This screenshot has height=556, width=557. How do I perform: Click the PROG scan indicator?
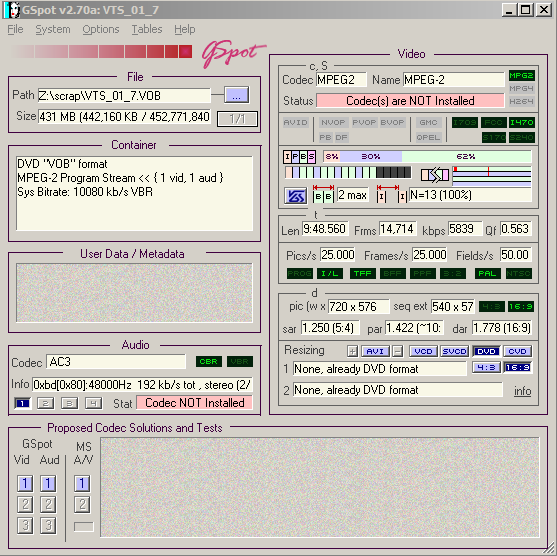[x=299, y=274]
